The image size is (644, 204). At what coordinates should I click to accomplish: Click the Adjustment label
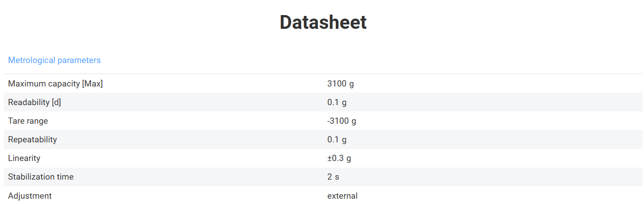[x=30, y=196]
